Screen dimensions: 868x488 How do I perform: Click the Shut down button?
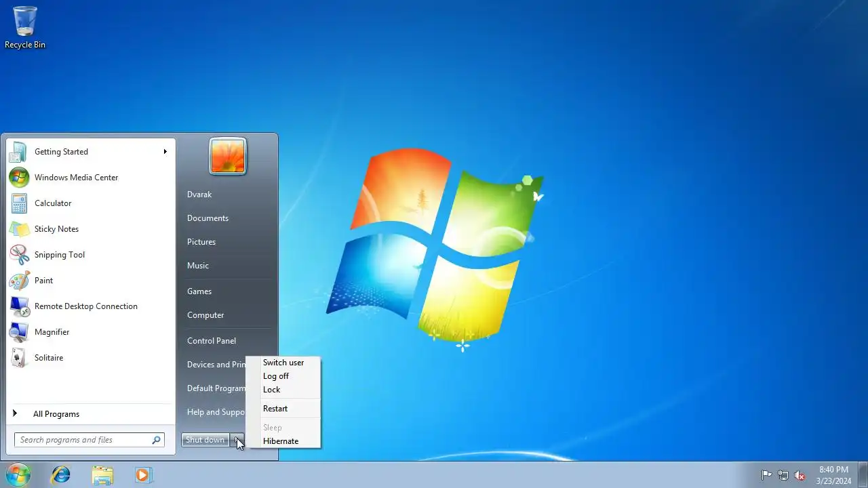(205, 440)
